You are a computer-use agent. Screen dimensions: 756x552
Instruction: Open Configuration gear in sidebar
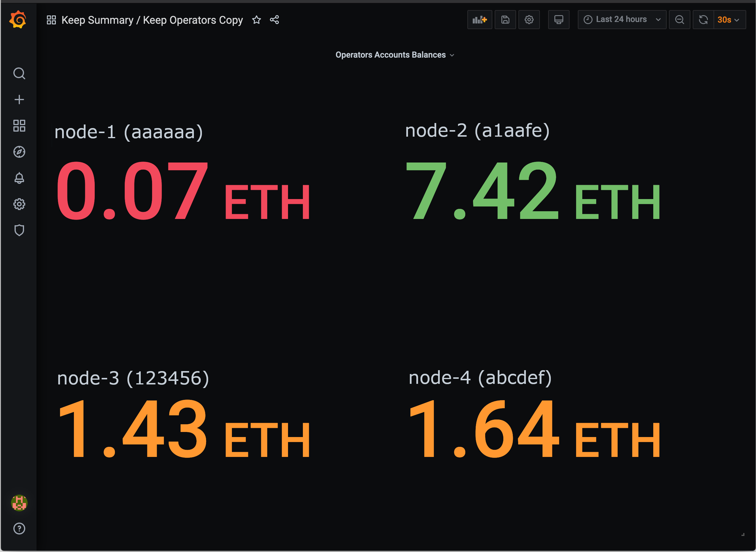pyautogui.click(x=19, y=204)
